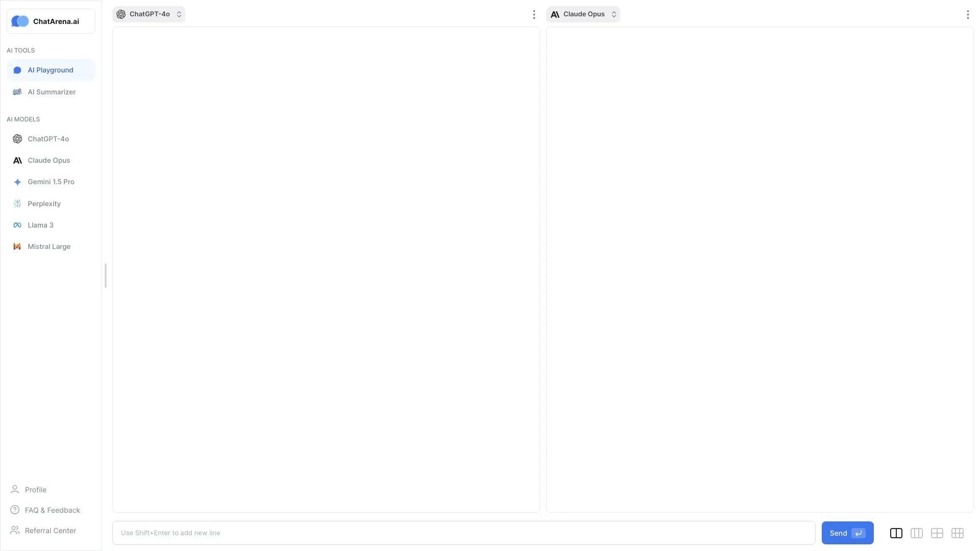This screenshot has width=980, height=551.
Task: Click the Gemini 1.5 Pro model icon
Action: pyautogui.click(x=17, y=182)
